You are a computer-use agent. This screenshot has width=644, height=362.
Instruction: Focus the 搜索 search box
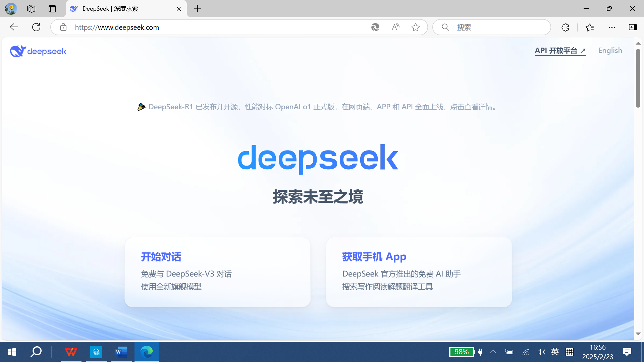coord(492,27)
